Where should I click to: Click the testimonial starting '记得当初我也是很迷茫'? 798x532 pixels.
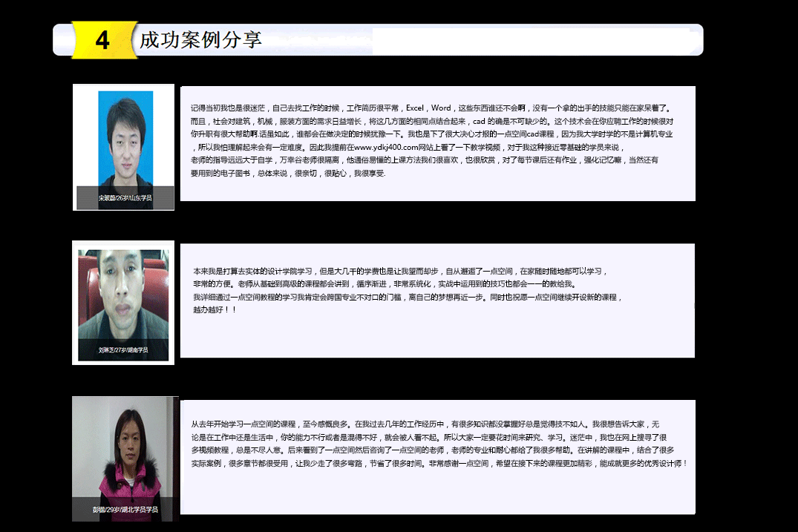point(438,143)
